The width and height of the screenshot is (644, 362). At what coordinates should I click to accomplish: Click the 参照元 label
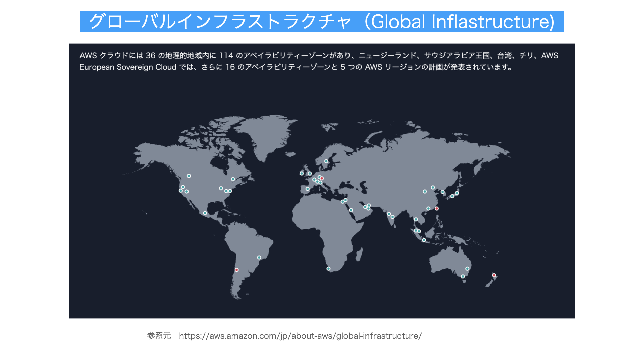click(159, 336)
